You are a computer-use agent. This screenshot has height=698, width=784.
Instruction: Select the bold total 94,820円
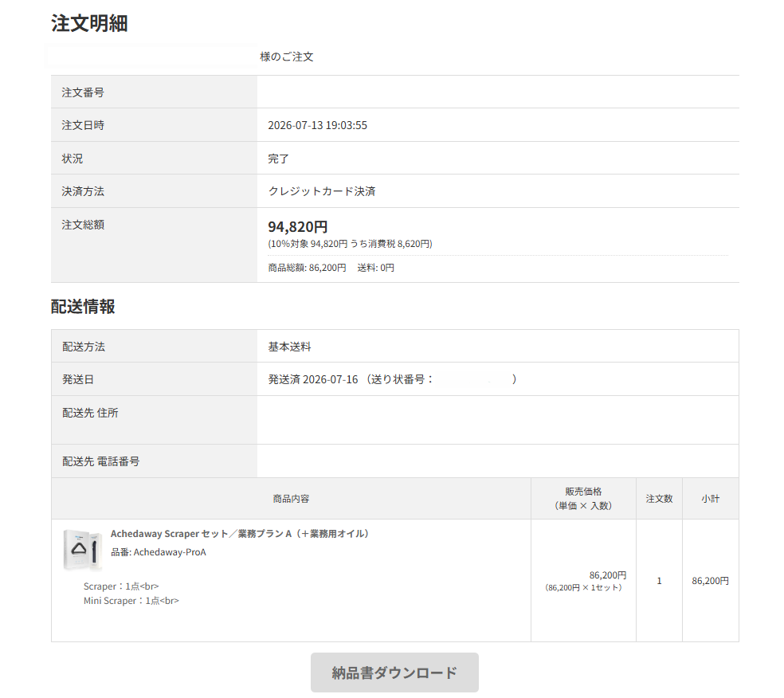click(x=297, y=226)
